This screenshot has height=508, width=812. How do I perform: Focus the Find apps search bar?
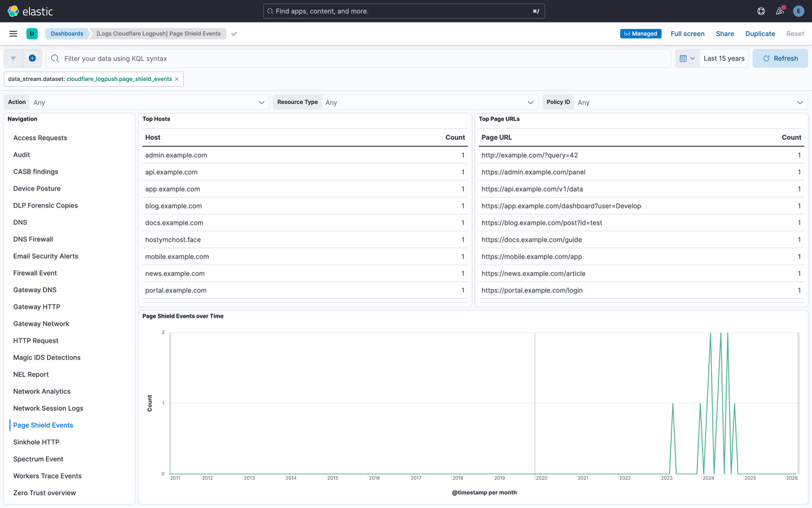pos(404,11)
